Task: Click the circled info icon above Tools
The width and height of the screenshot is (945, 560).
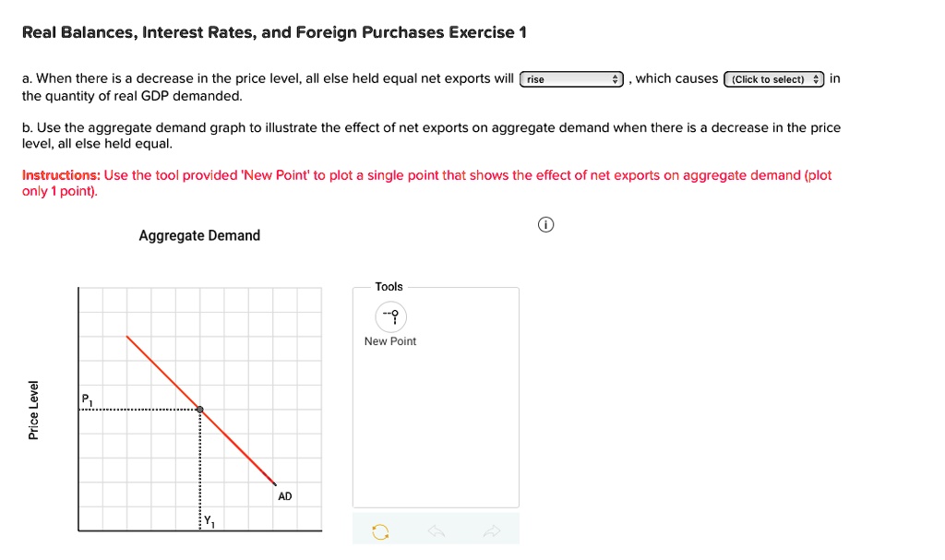Action: tap(545, 224)
